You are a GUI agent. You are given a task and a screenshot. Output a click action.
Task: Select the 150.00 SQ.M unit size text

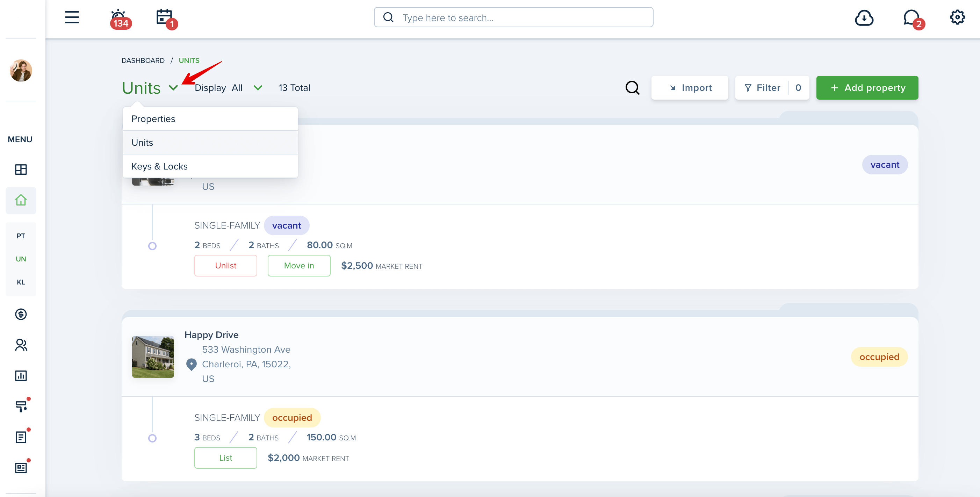pos(331,437)
